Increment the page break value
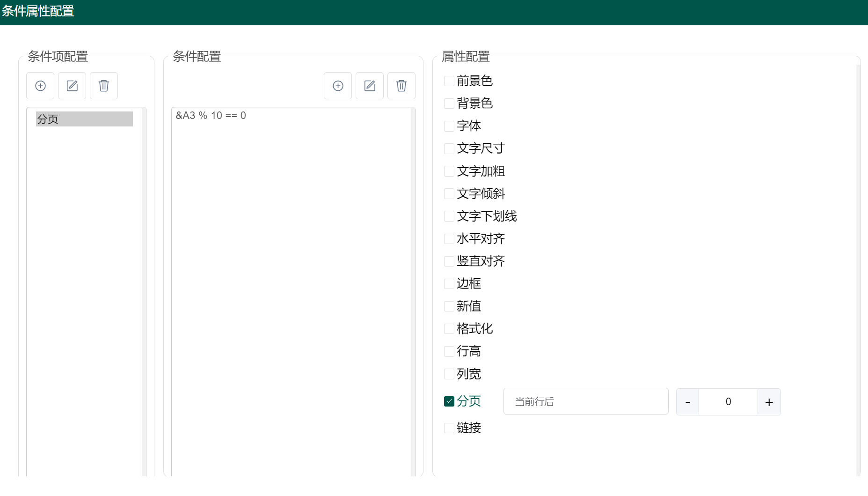This screenshot has width=868, height=496. pyautogui.click(x=769, y=401)
